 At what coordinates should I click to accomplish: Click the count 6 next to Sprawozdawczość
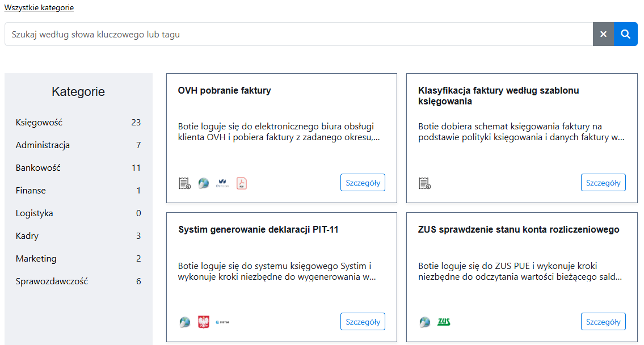[x=138, y=281]
